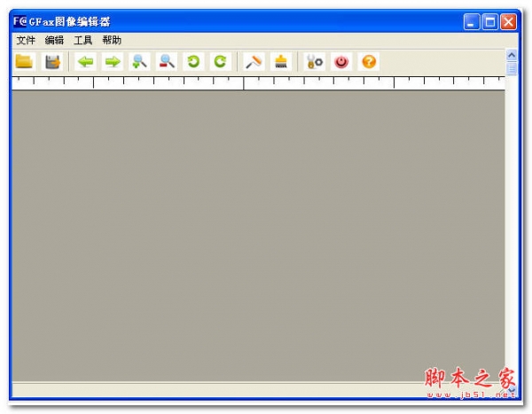Open the 帮助 menu

coord(112,41)
